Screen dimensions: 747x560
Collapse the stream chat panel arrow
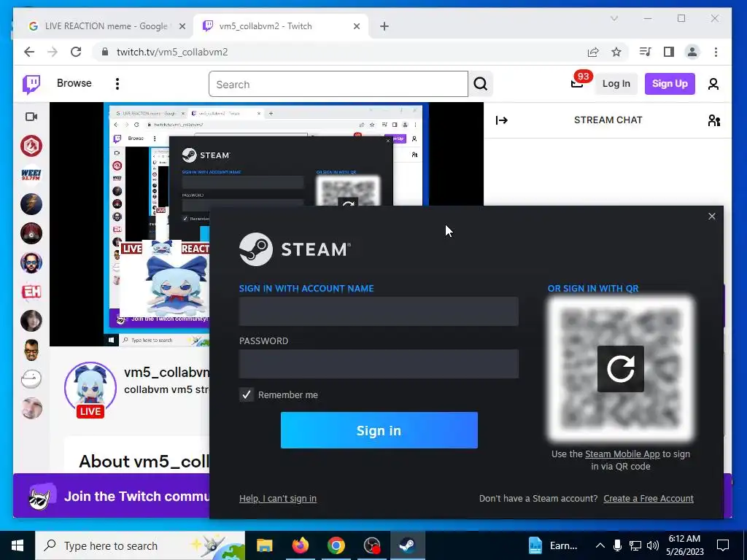point(502,120)
